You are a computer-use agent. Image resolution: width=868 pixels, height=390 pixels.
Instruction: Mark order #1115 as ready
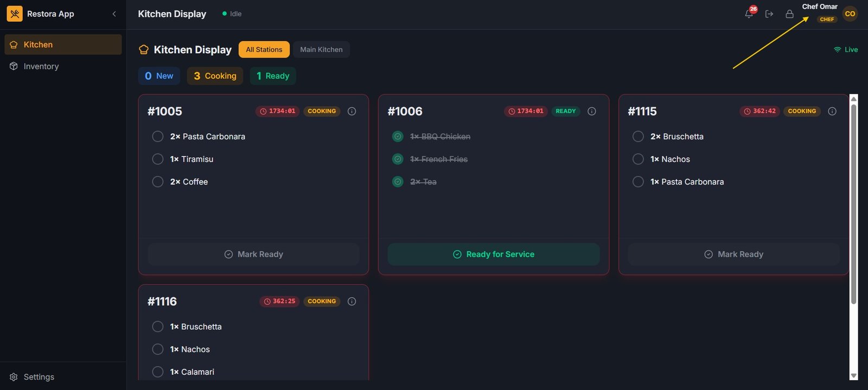[x=733, y=254]
